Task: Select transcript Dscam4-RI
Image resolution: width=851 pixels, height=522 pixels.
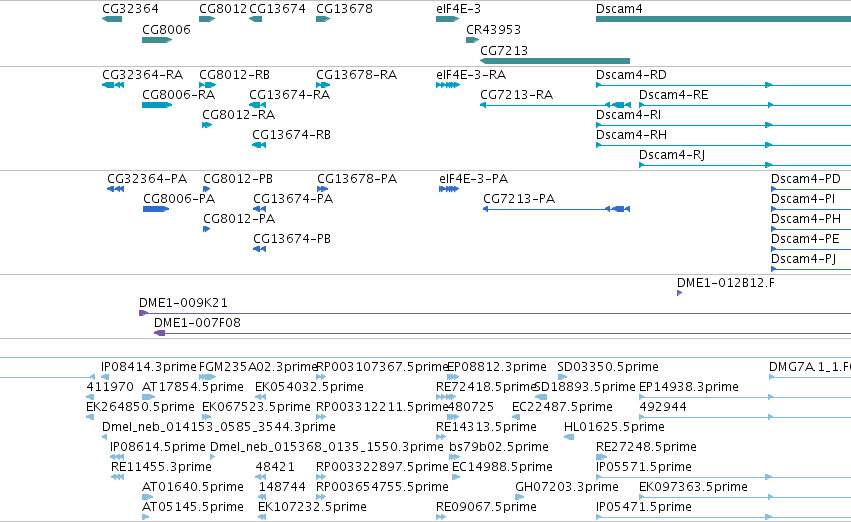Action: coord(628,114)
